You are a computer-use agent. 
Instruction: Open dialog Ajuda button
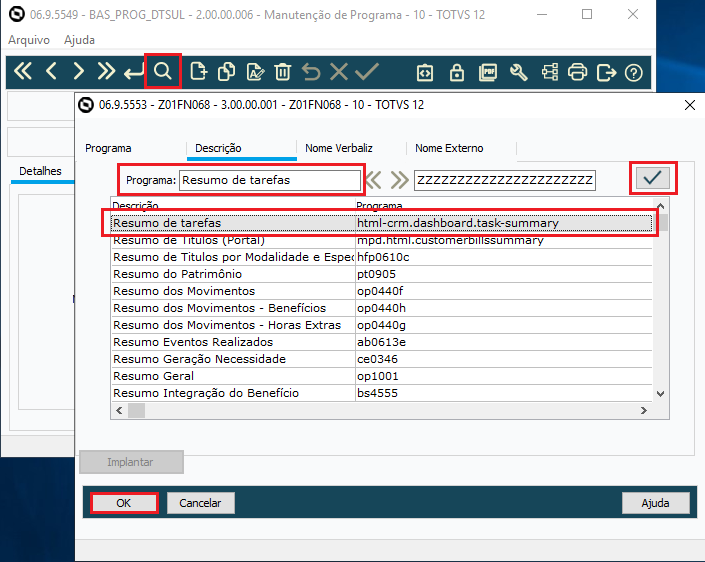coord(655,503)
